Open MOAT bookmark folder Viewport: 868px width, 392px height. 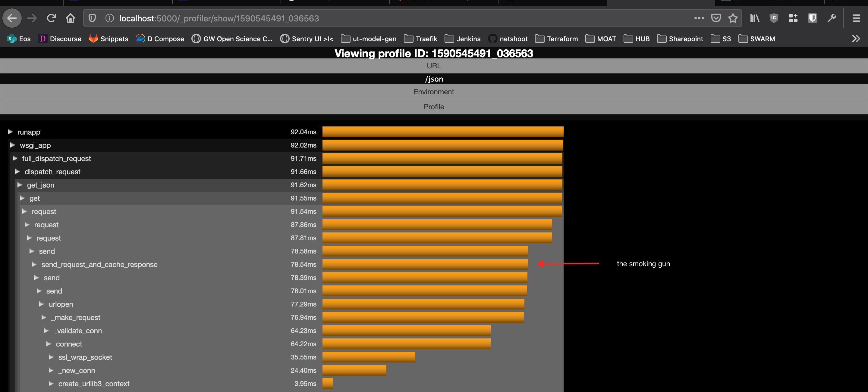[x=601, y=39]
